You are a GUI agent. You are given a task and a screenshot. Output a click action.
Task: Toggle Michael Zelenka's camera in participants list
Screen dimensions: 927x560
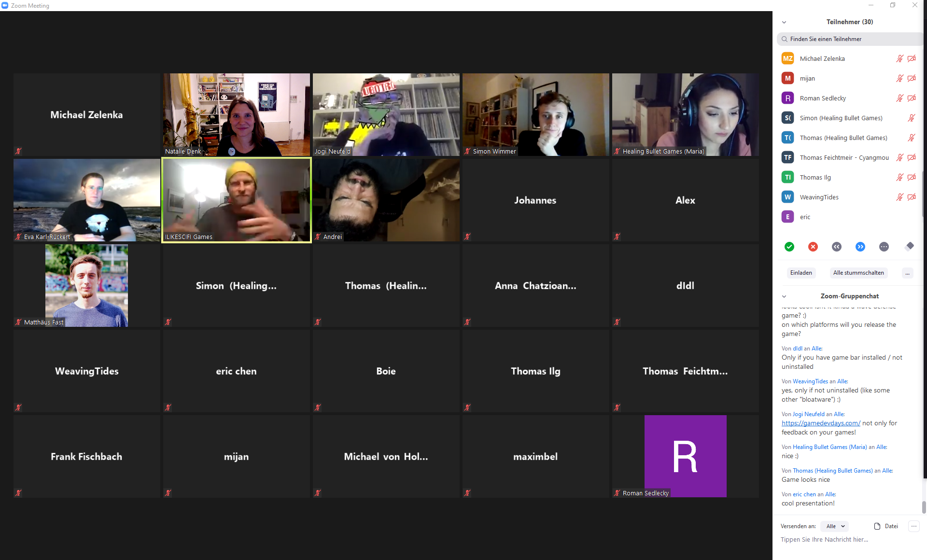coord(912,58)
